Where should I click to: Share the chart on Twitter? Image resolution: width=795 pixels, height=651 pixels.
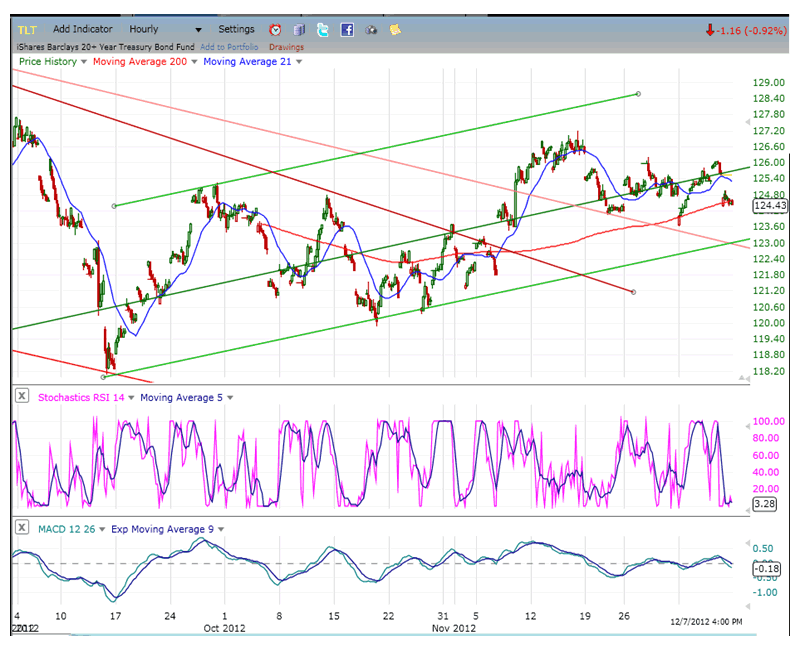(323, 30)
